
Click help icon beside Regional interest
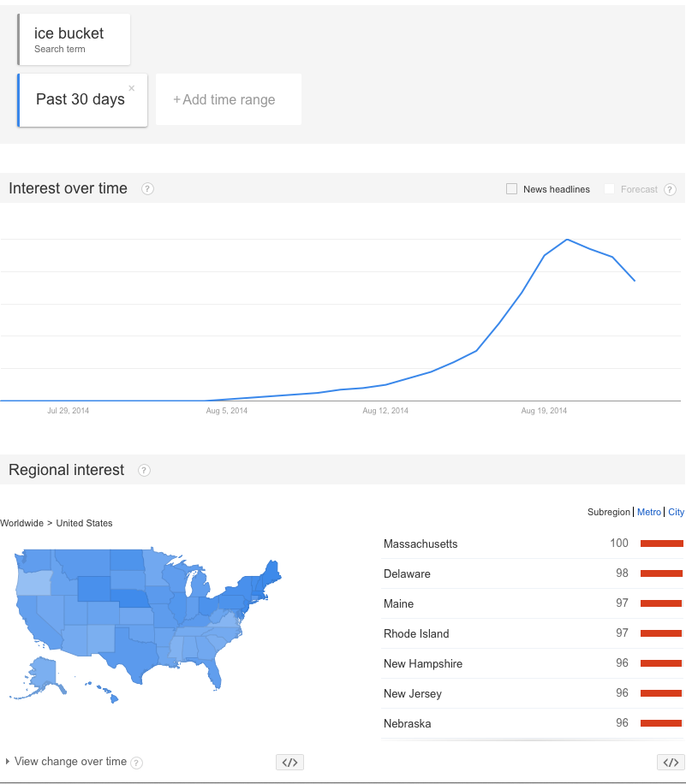click(144, 471)
